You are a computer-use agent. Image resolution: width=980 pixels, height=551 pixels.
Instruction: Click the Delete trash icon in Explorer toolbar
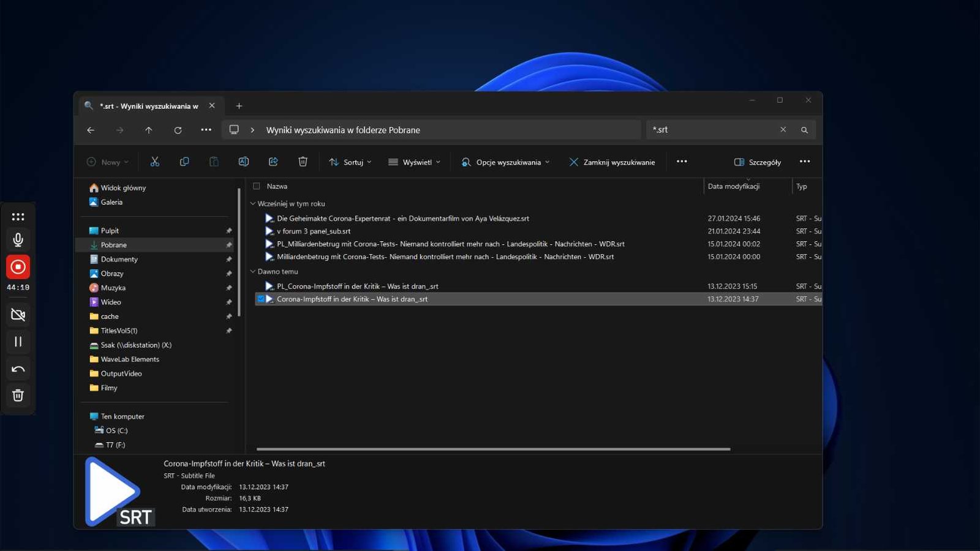(303, 162)
